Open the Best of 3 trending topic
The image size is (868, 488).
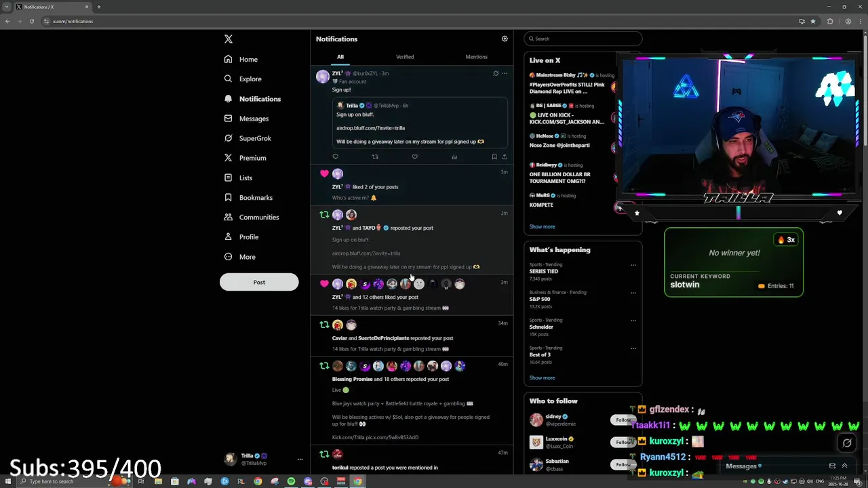tap(540, 354)
